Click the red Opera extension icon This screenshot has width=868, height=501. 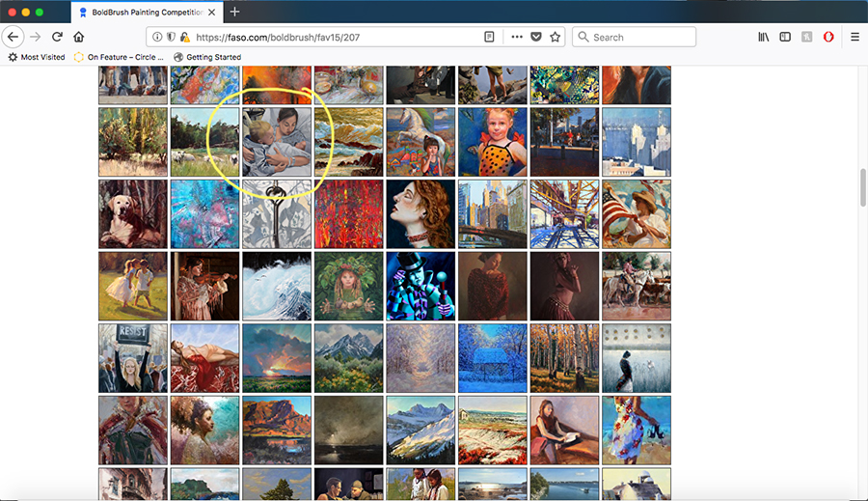(828, 37)
